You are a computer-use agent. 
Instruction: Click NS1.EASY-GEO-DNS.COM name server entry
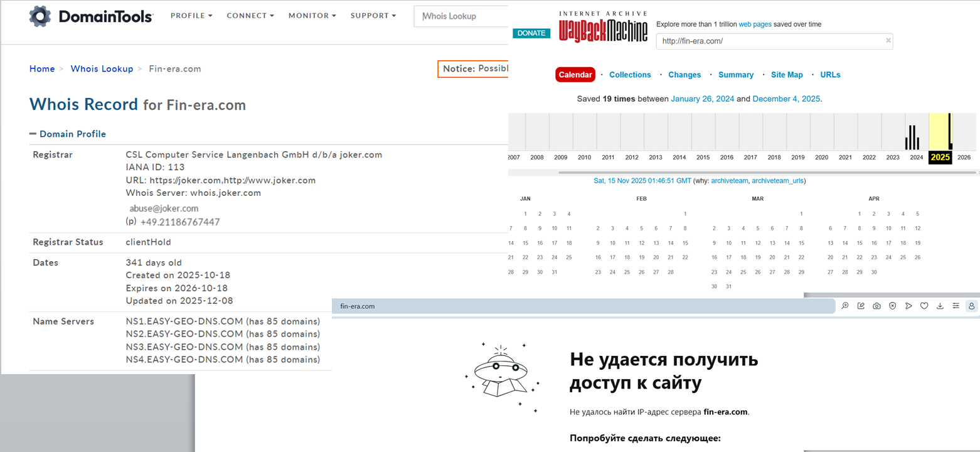point(223,321)
